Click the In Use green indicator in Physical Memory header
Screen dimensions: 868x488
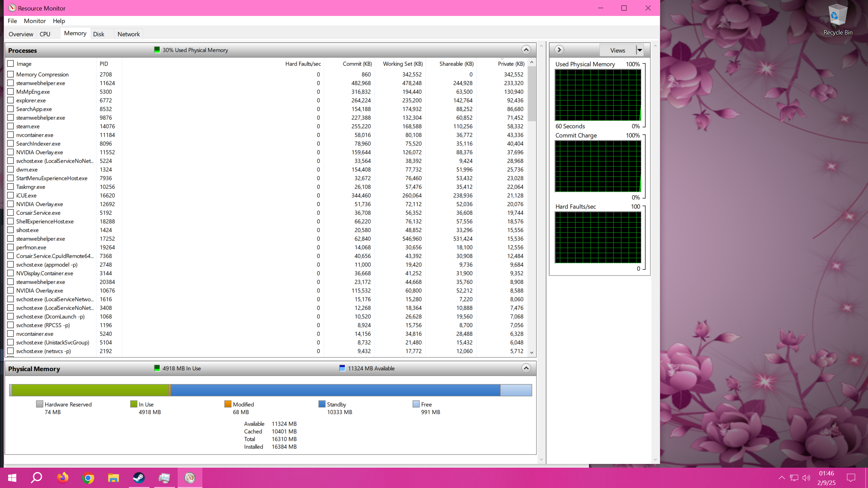[x=157, y=368]
